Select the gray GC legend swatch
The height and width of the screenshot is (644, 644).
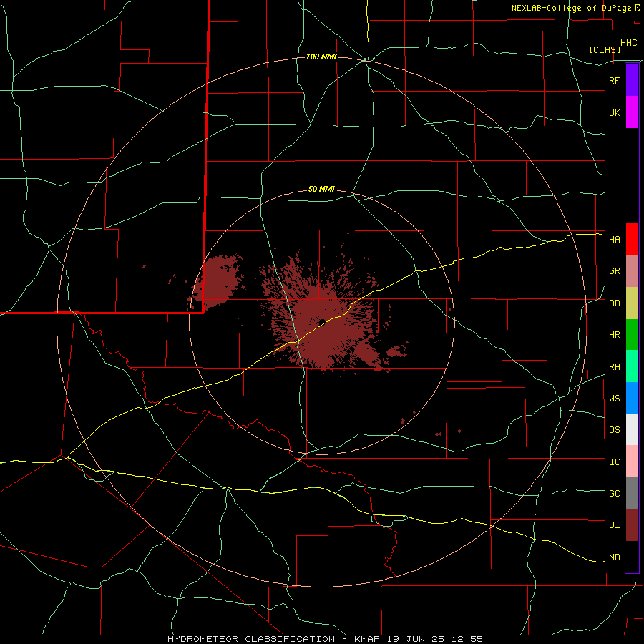pyautogui.click(x=632, y=493)
